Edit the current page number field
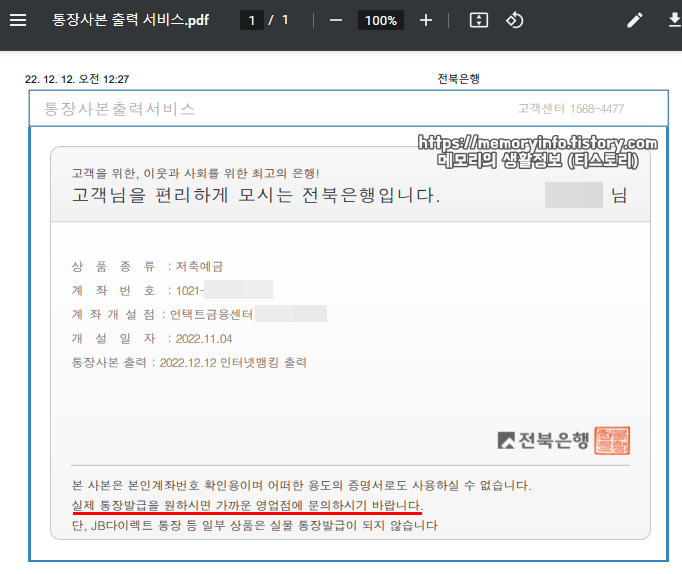This screenshot has width=682, height=574. (252, 20)
